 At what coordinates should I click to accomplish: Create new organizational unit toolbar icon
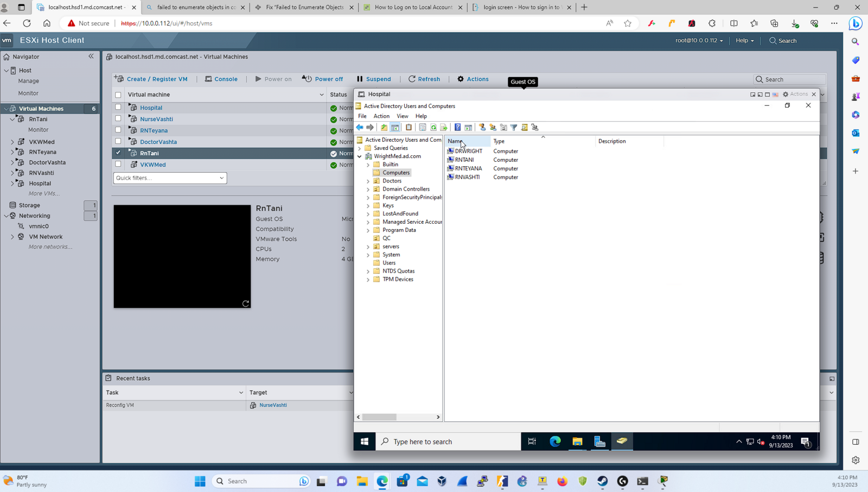pyautogui.click(x=503, y=128)
